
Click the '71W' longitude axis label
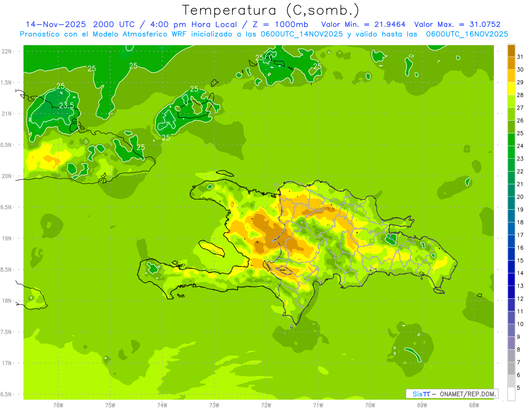click(318, 405)
